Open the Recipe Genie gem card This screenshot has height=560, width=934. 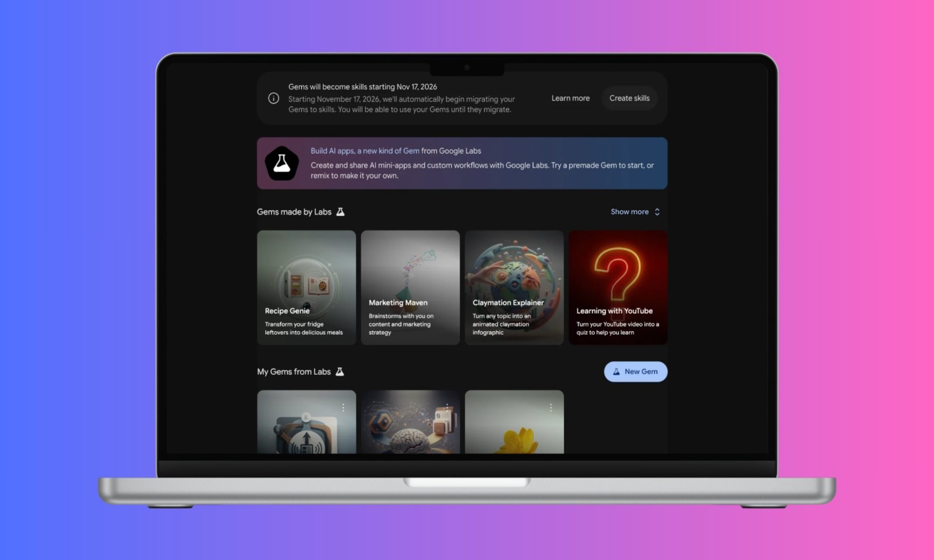pyautogui.click(x=306, y=287)
